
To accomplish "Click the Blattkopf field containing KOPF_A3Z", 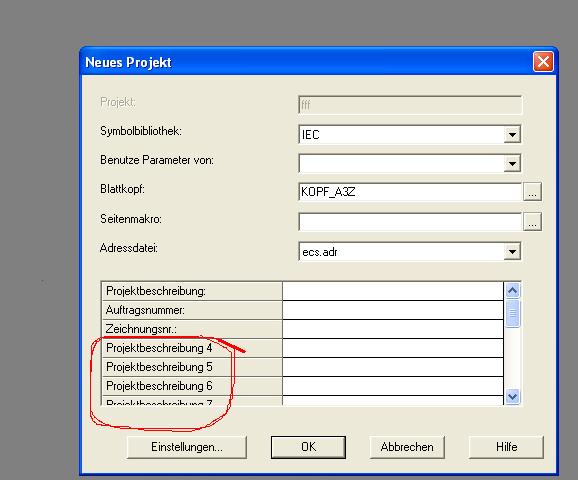I will 410,192.
